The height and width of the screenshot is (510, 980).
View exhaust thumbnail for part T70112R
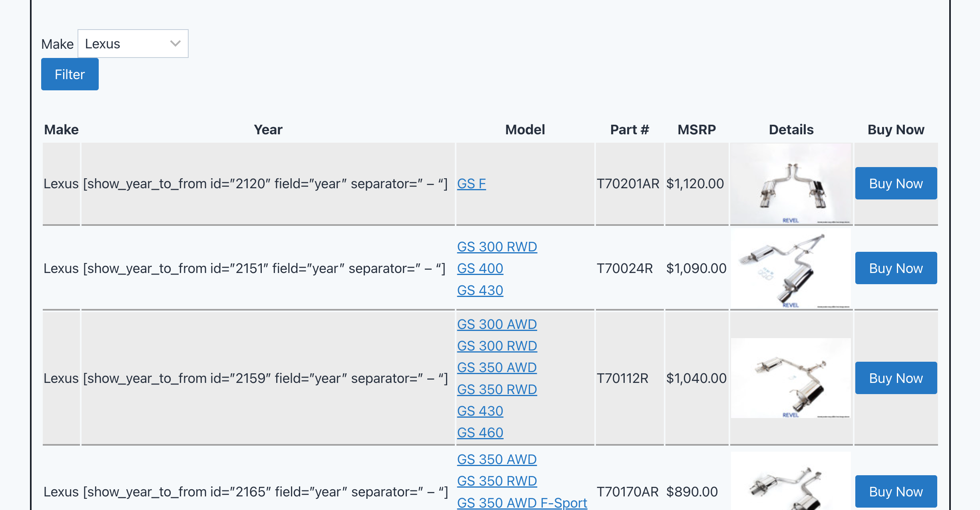pyautogui.click(x=791, y=378)
